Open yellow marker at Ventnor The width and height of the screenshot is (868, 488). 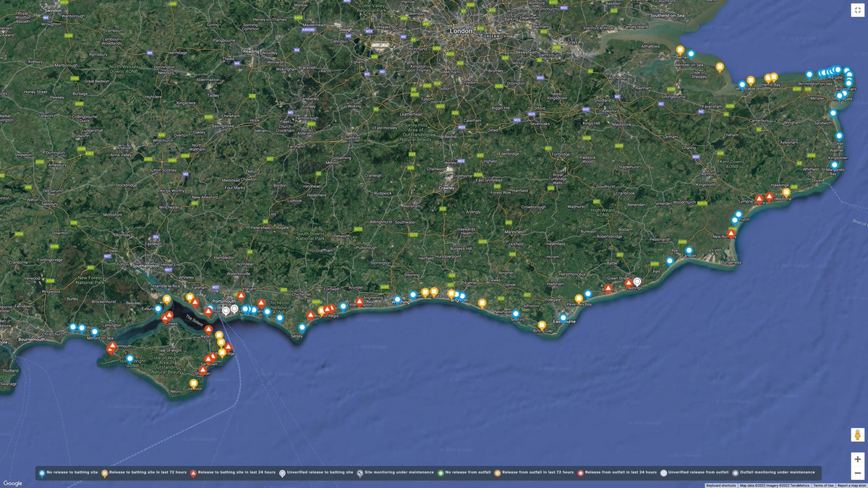coord(193,384)
